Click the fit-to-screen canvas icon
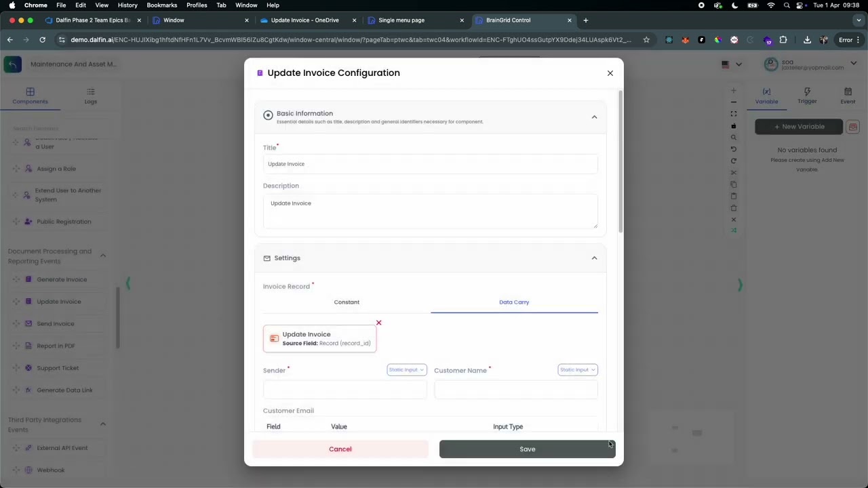 (733, 114)
